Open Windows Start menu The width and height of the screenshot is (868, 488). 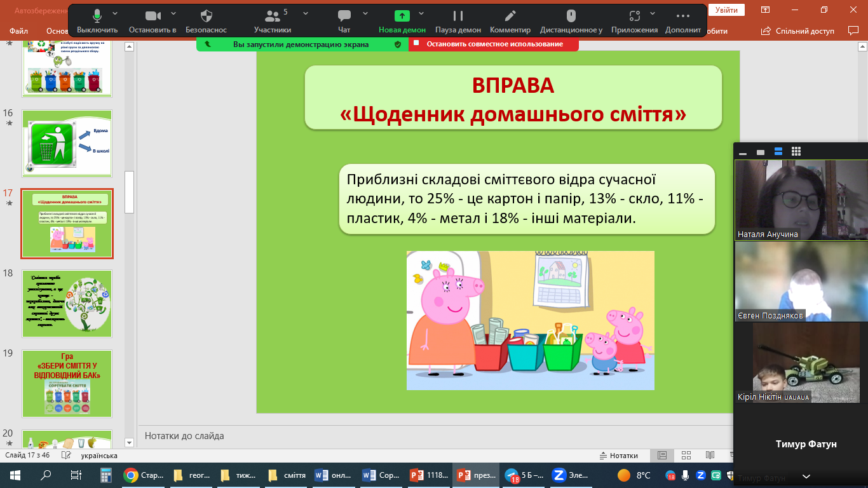pyautogui.click(x=15, y=475)
